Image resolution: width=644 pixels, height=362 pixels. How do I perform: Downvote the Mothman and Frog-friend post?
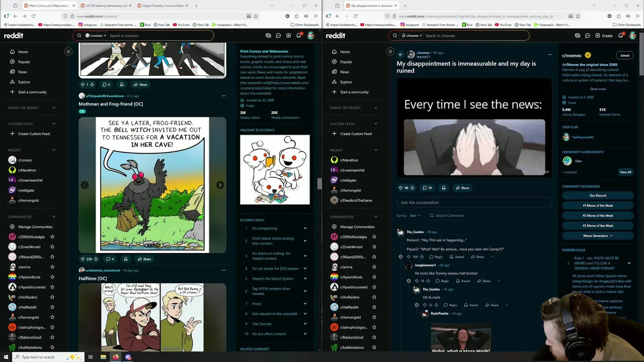pos(96,259)
